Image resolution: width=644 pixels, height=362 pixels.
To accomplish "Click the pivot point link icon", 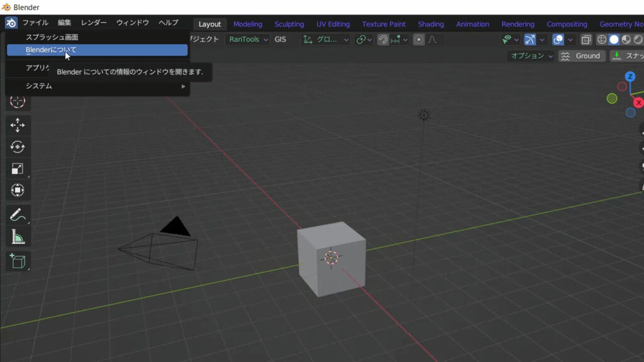I will (x=361, y=40).
